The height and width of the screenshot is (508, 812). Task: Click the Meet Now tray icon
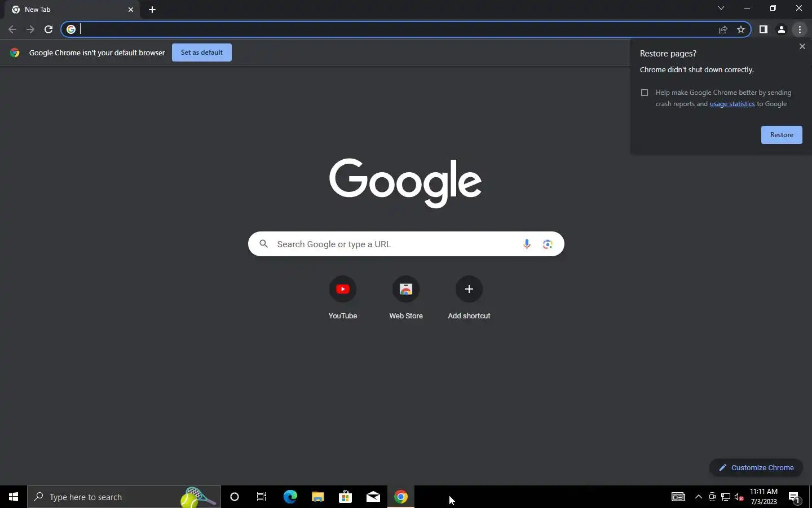[712, 497]
